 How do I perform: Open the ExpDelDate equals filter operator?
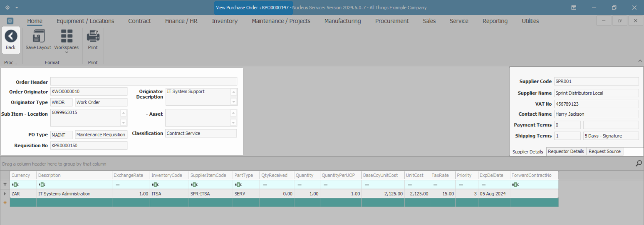coord(483,184)
